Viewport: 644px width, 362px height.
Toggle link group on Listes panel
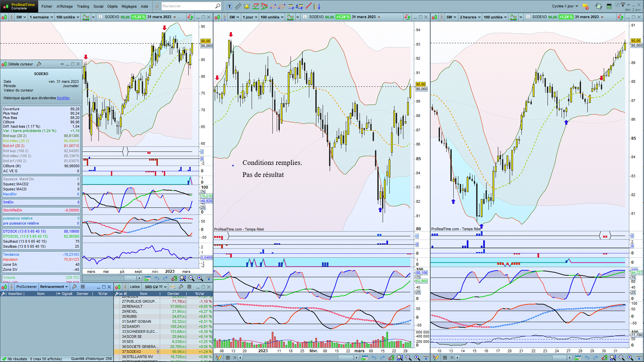coord(125,287)
